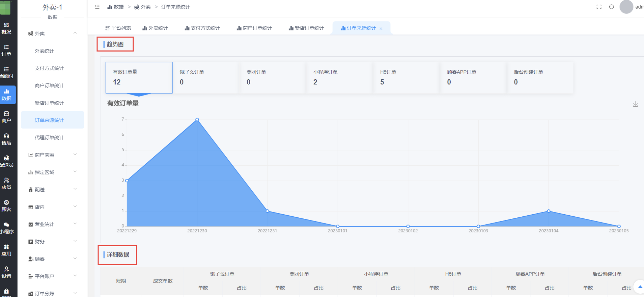Open the 配送员 courier sidebar icon
This screenshot has width=644, height=297.
pyautogui.click(x=6, y=161)
